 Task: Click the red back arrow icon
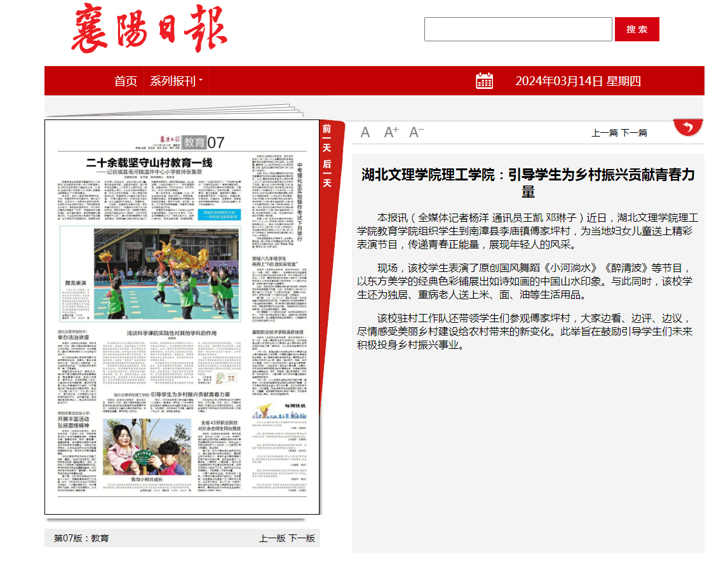[x=688, y=127]
